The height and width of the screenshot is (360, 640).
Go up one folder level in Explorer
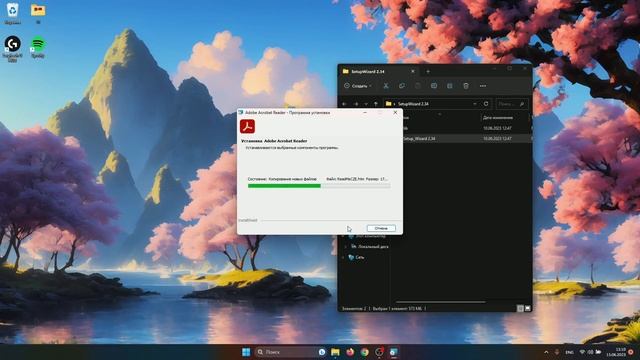pyautogui.click(x=376, y=104)
